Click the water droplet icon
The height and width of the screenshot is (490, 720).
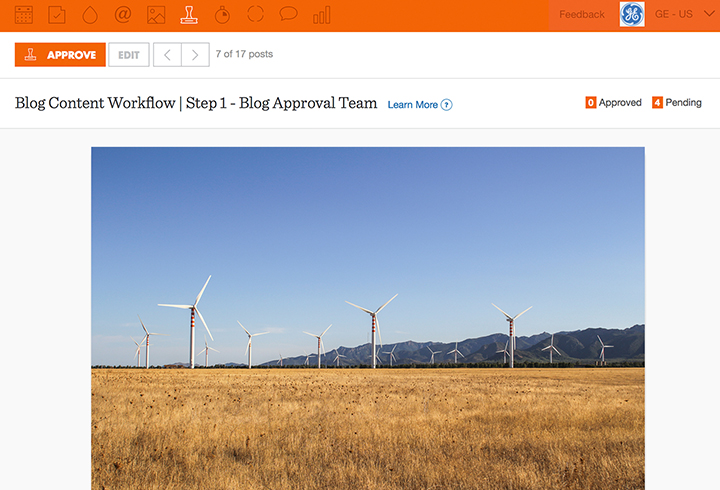90,15
